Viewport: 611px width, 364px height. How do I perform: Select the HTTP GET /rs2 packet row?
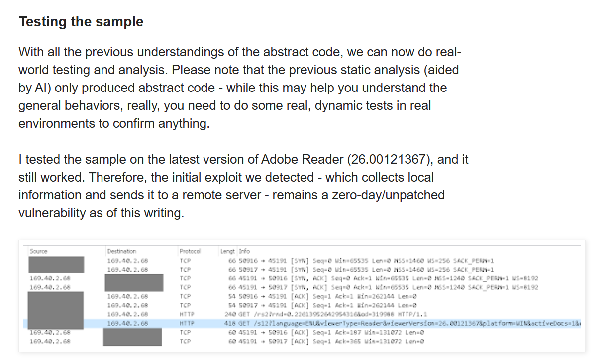coord(302,314)
